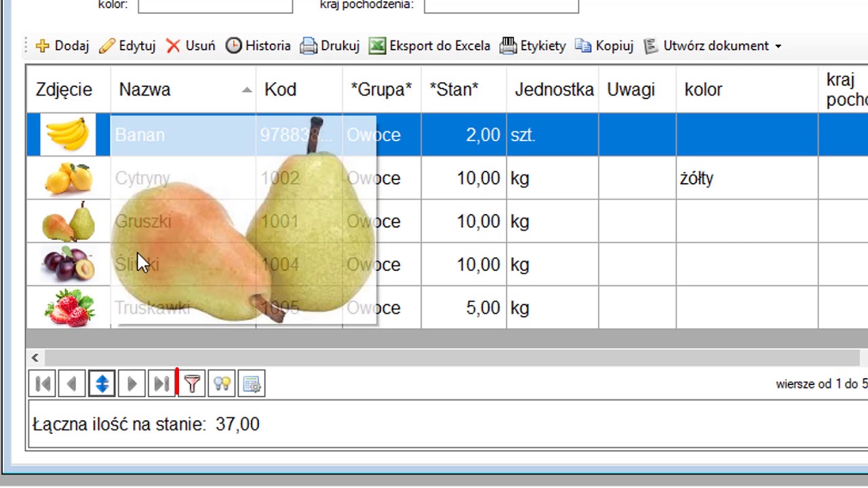Click the table grid settings icon
Image resolution: width=868 pixels, height=488 pixels.
pos(252,384)
